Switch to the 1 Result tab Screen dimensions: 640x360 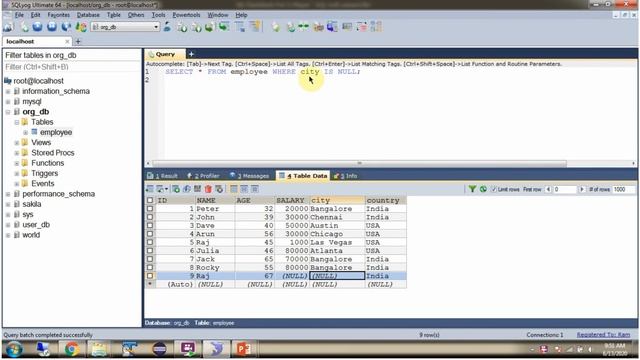click(162, 176)
